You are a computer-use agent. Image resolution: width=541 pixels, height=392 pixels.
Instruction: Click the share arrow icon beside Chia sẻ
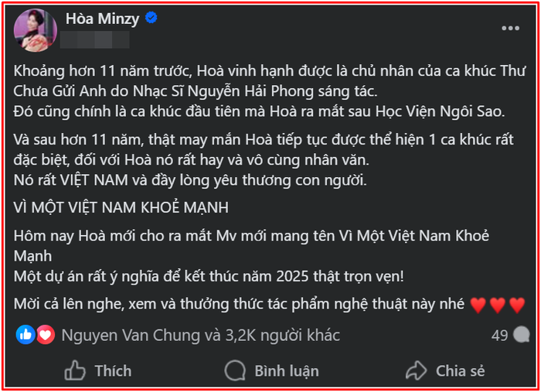[417, 370]
